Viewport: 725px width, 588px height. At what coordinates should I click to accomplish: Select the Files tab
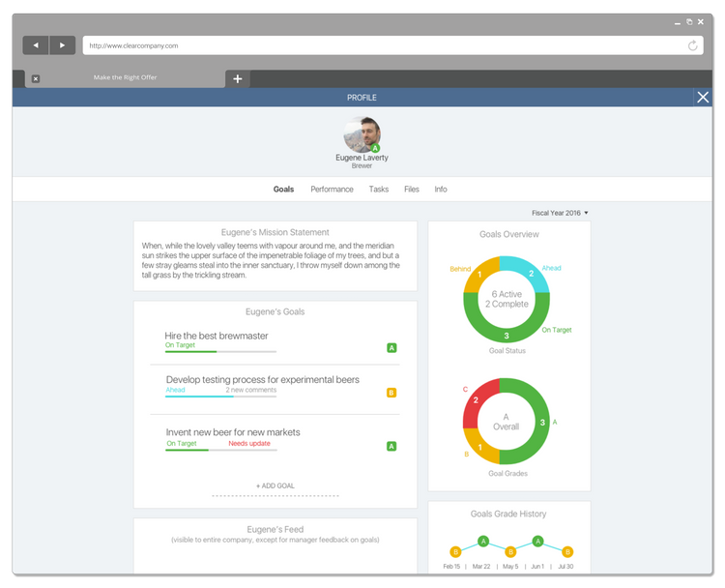412,190
